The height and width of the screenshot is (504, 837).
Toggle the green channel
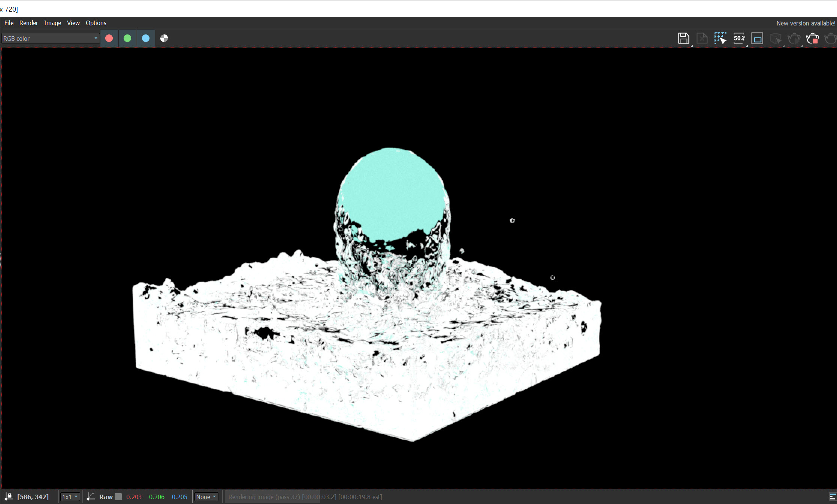click(x=127, y=38)
